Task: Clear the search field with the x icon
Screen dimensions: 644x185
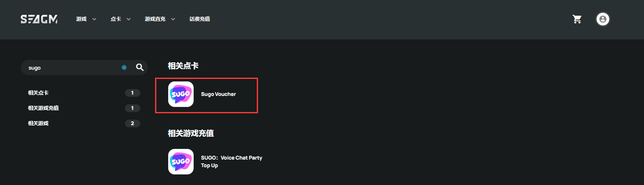Action: click(x=124, y=67)
